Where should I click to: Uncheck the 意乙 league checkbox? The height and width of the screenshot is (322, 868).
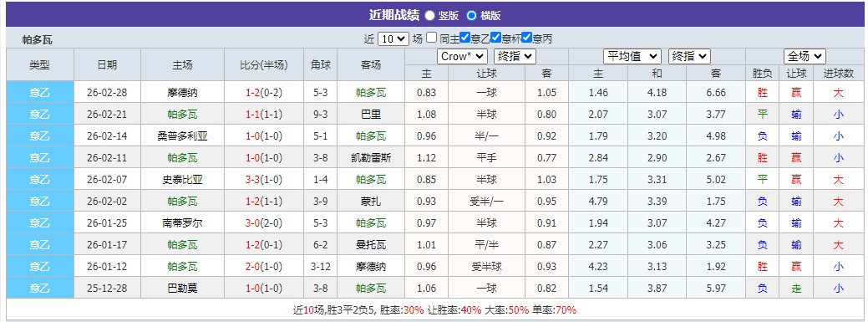pos(465,38)
